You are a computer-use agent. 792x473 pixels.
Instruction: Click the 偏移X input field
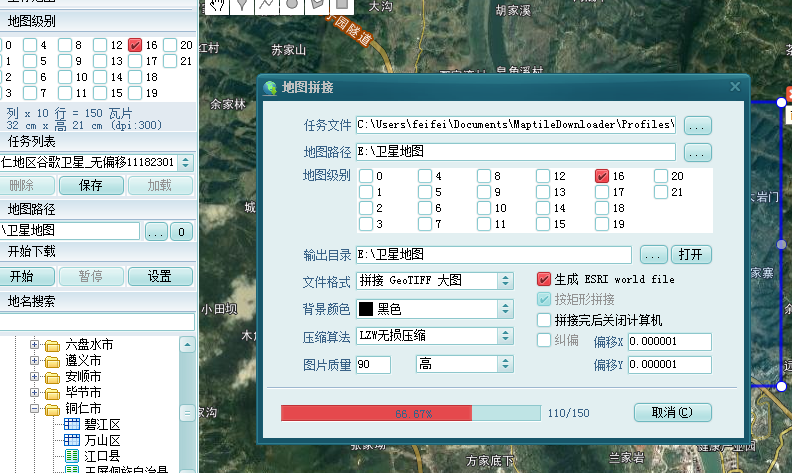[669, 342]
